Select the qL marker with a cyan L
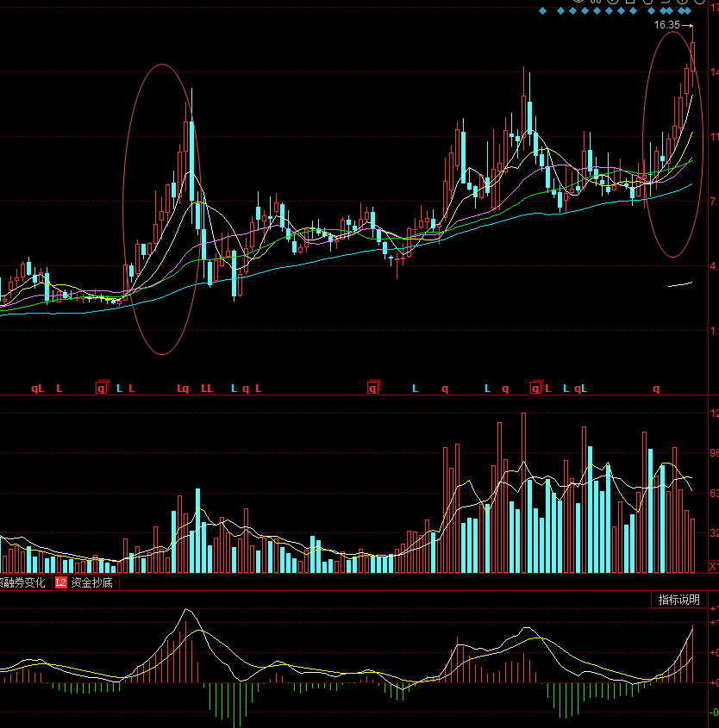The width and height of the screenshot is (719, 728). coord(581,389)
